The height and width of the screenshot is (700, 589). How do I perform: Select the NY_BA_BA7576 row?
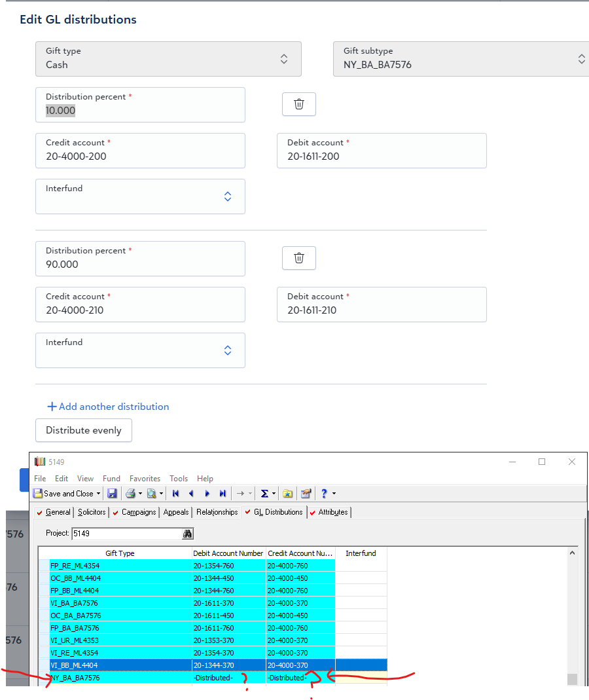pyautogui.click(x=213, y=678)
